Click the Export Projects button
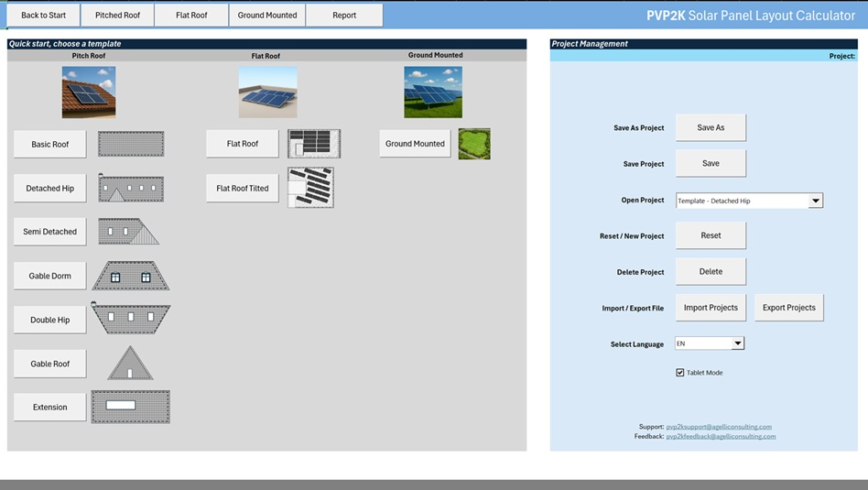 pyautogui.click(x=789, y=308)
